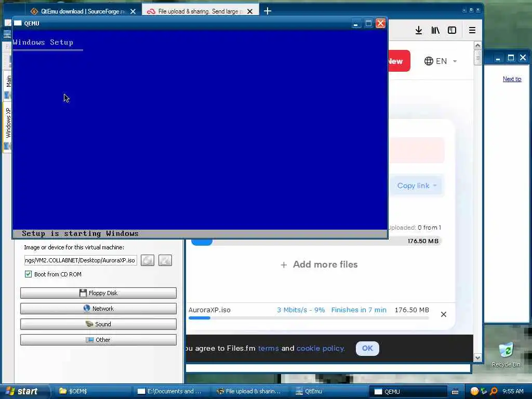This screenshot has width=532, height=399.
Task: Open Firefox hamburger menu
Action: 472,30
